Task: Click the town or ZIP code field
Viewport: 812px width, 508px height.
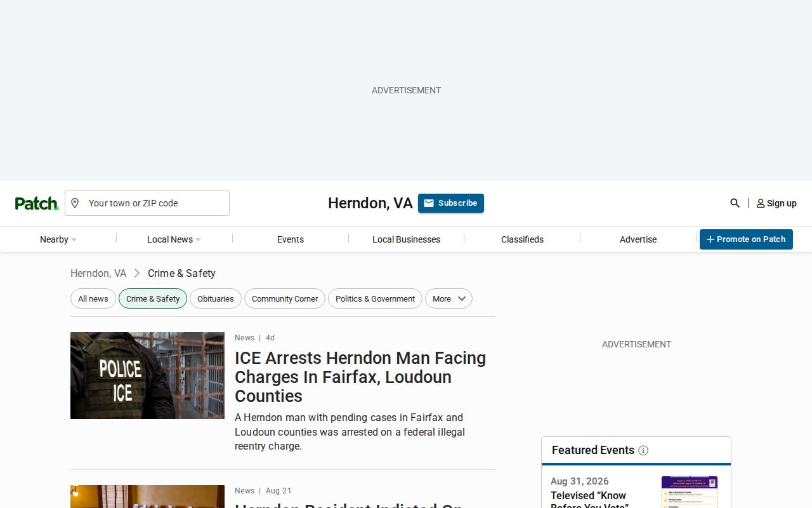Action: point(147,203)
